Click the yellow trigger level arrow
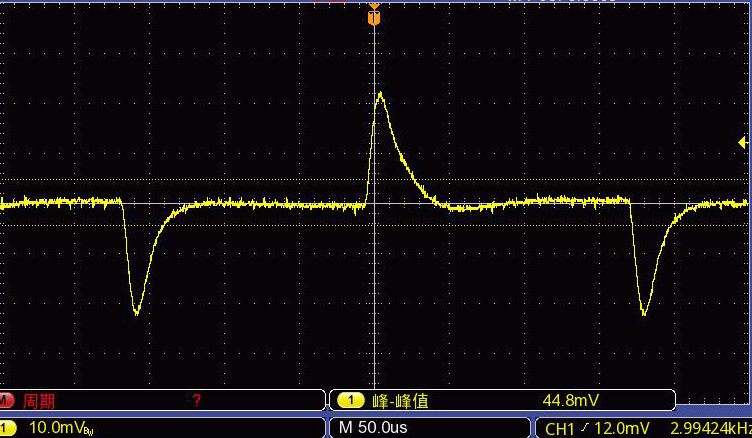Screen dimensions: 752x438 [742, 142]
